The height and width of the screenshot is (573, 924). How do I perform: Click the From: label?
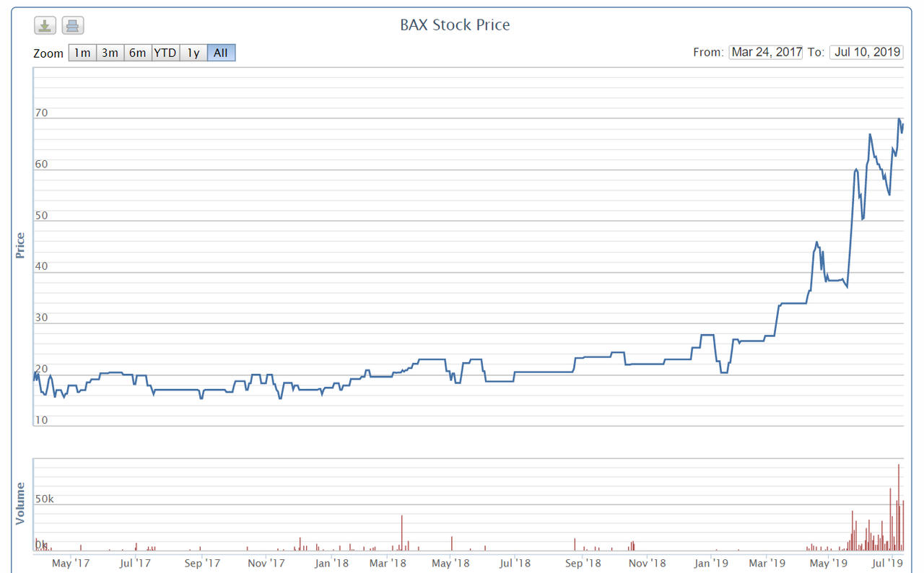pos(708,53)
